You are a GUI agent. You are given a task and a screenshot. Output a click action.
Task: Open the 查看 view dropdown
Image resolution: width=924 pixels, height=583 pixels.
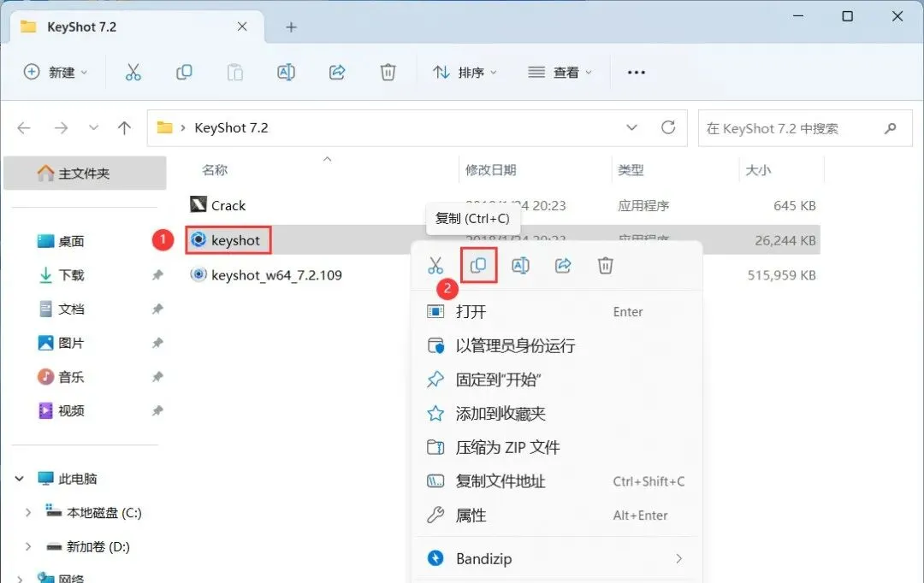point(560,73)
